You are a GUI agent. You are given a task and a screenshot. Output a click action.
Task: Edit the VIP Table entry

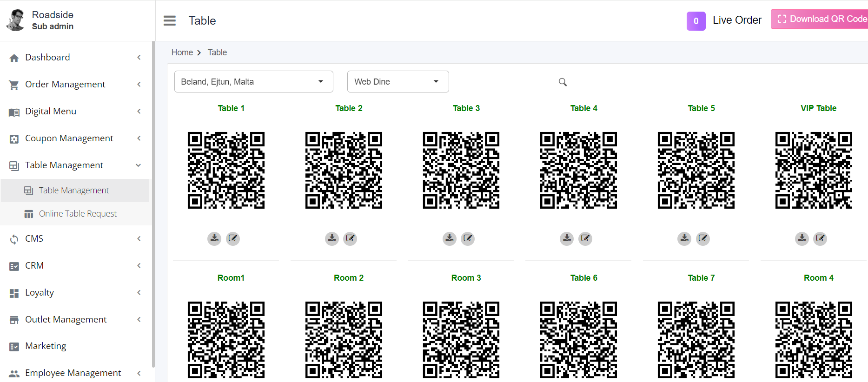click(x=820, y=238)
